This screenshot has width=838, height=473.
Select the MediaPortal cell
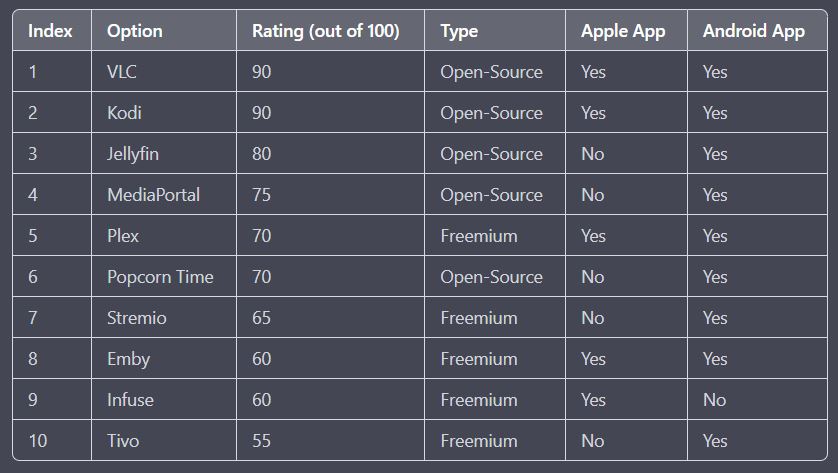tap(153, 195)
